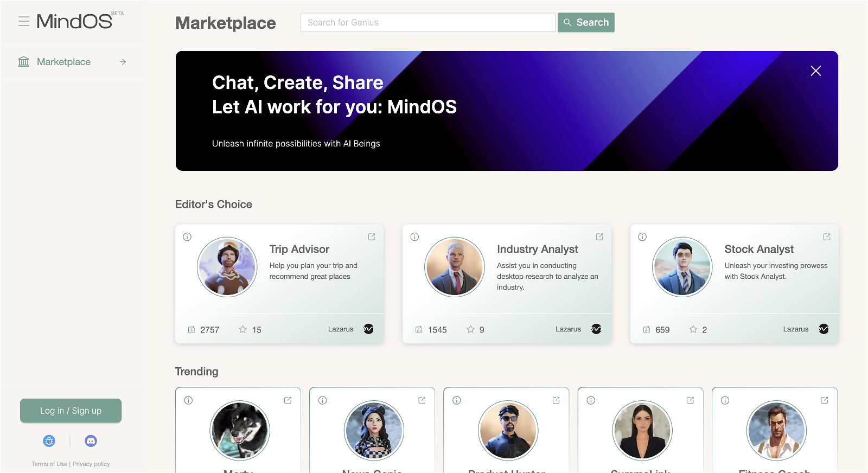Open the Discord icon in sidebar
Viewport: 868px width, 473px height.
91,441
